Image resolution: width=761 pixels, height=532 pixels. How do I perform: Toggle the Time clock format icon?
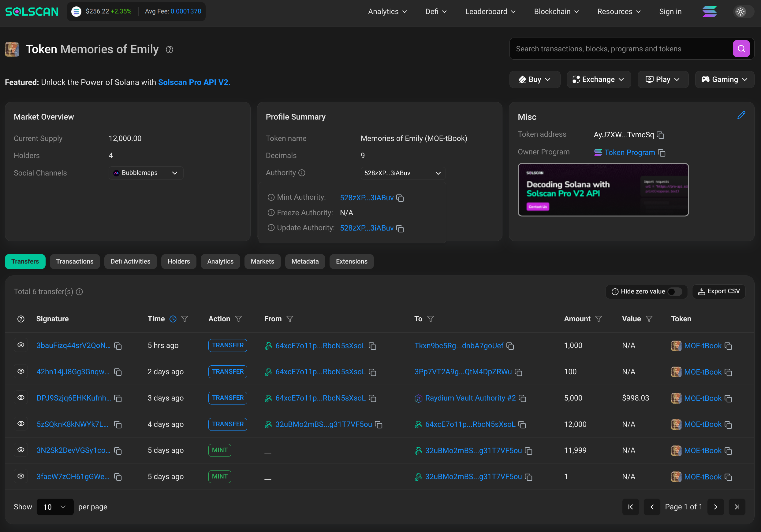[173, 319]
